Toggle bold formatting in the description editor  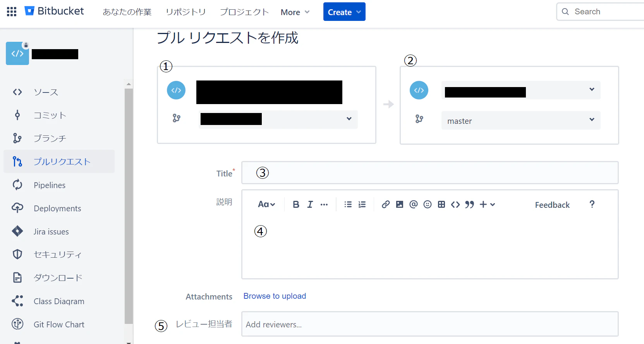tap(296, 204)
